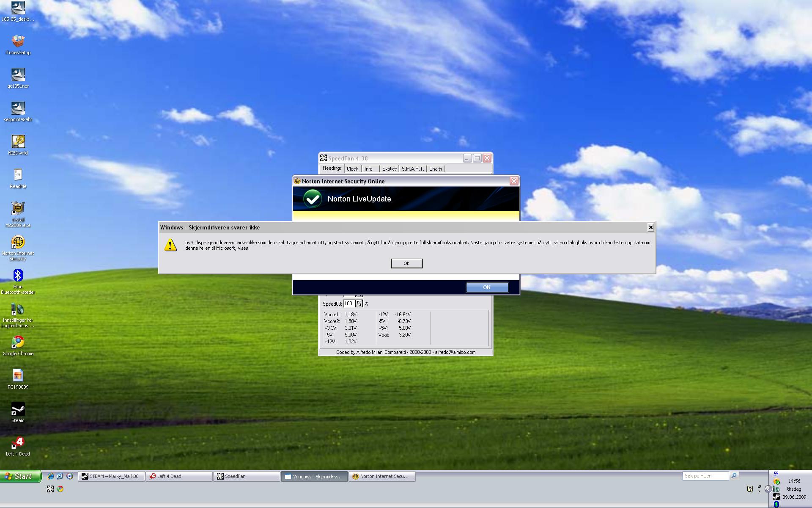Image resolution: width=812 pixels, height=508 pixels.
Task: Click the -5V -8,73V reading
Action: click(395, 321)
